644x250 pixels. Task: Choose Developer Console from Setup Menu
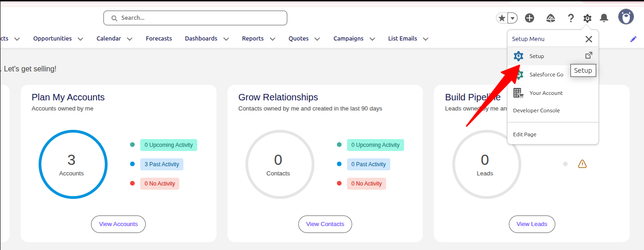(x=536, y=110)
